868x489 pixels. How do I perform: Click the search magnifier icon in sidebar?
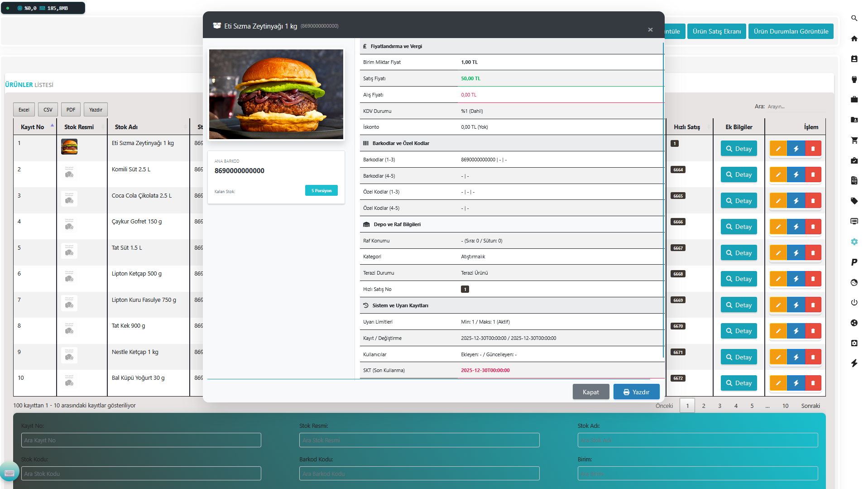854,18
